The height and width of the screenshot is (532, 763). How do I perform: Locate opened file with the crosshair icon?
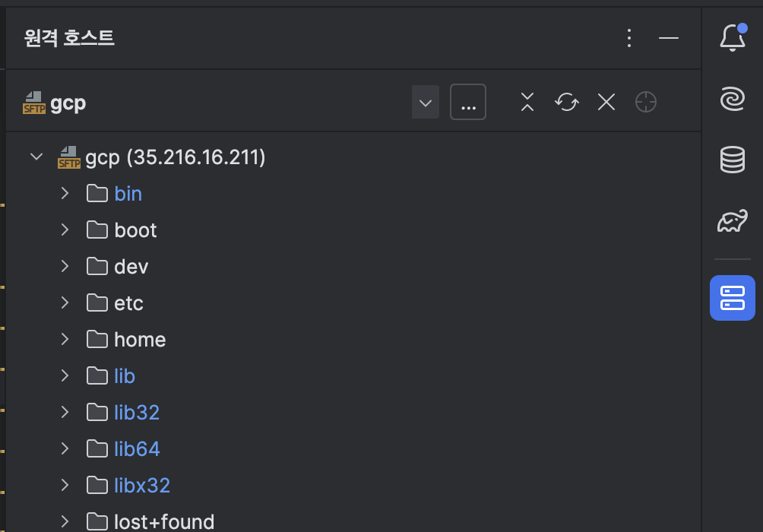[645, 101]
